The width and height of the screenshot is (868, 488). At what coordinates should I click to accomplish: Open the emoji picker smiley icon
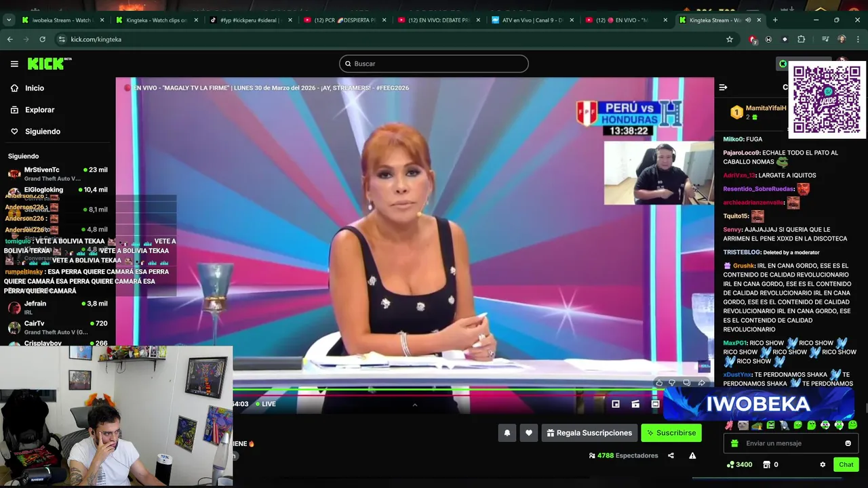848,443
